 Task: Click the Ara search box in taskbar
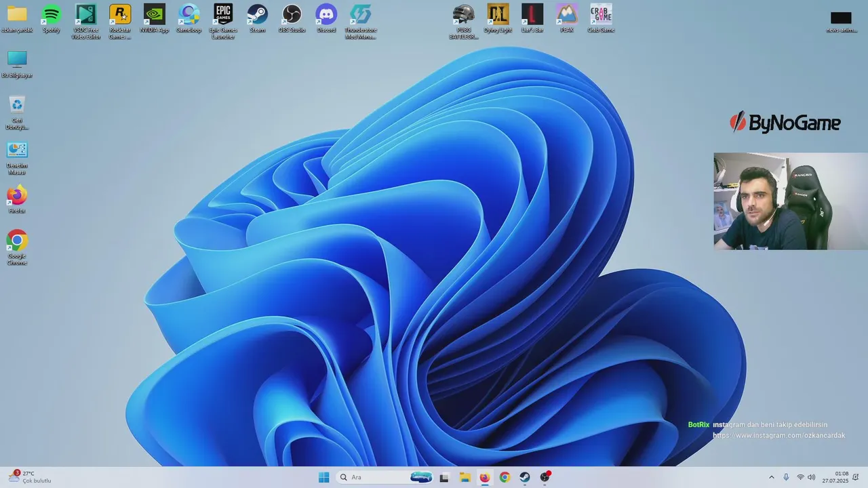pyautogui.click(x=385, y=477)
